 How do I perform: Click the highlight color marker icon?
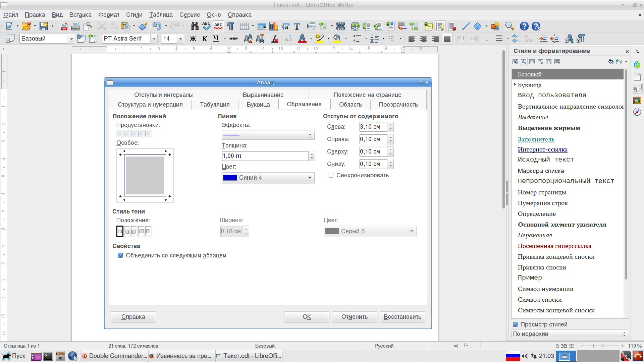click(x=320, y=39)
